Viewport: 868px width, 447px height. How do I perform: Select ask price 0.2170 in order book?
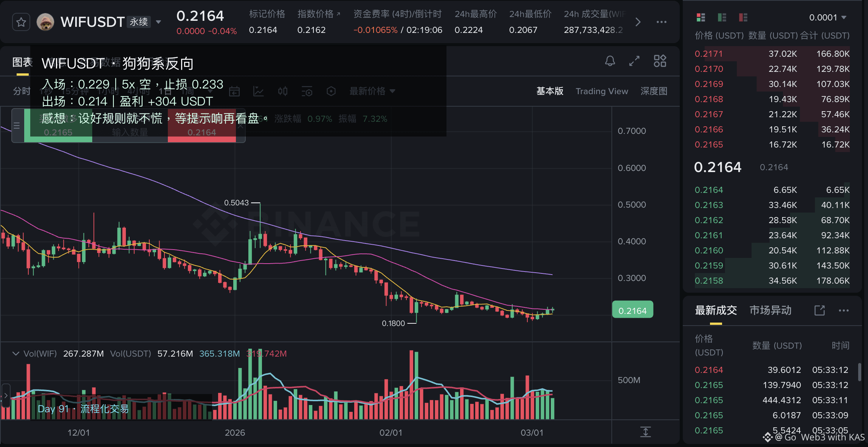click(x=709, y=69)
